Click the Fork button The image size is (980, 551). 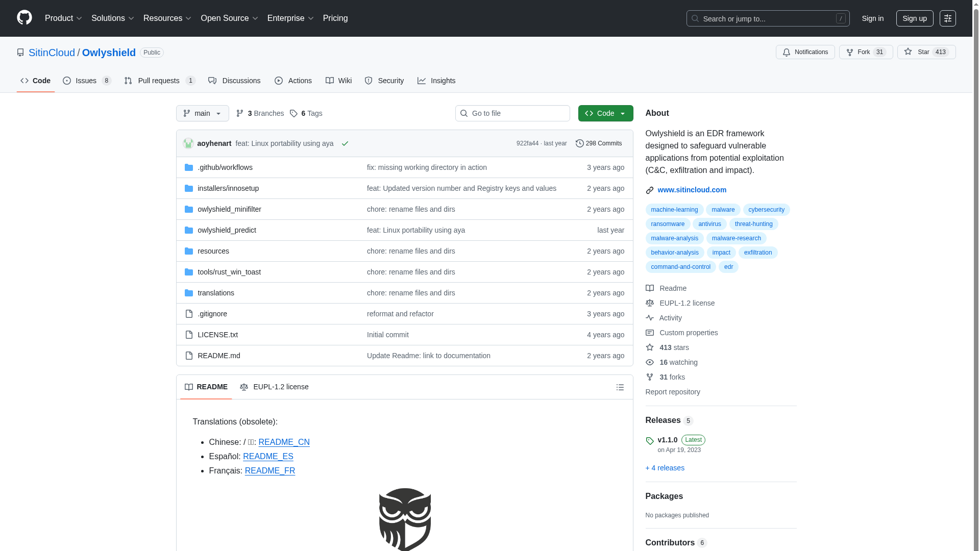(x=866, y=52)
